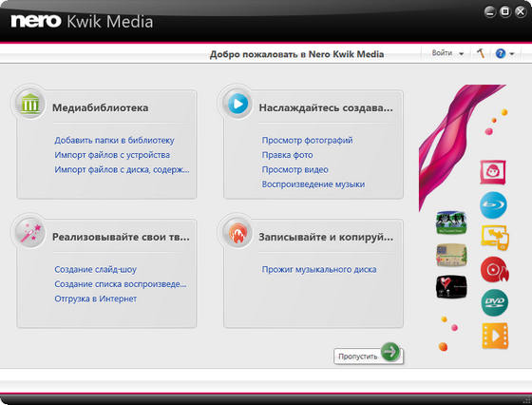
Task: Select the black heart theme thumbnail
Action: pyautogui.click(x=451, y=287)
